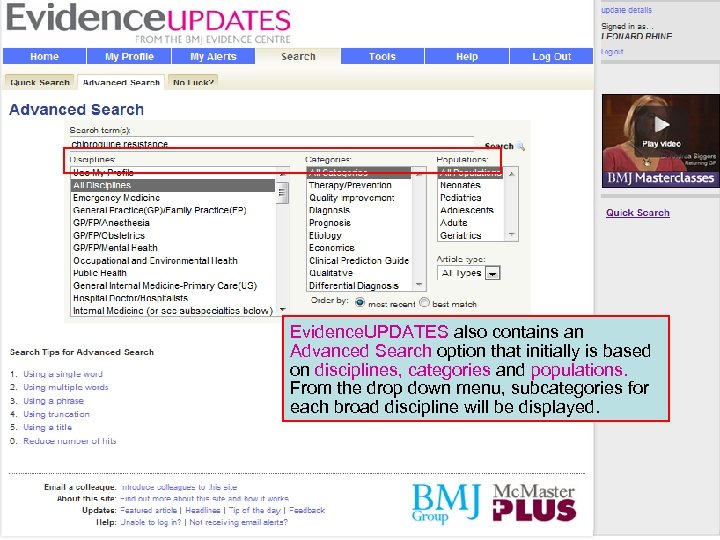Open tip 'Reduce number of hits'
The image size is (720, 540).
(x=70, y=441)
